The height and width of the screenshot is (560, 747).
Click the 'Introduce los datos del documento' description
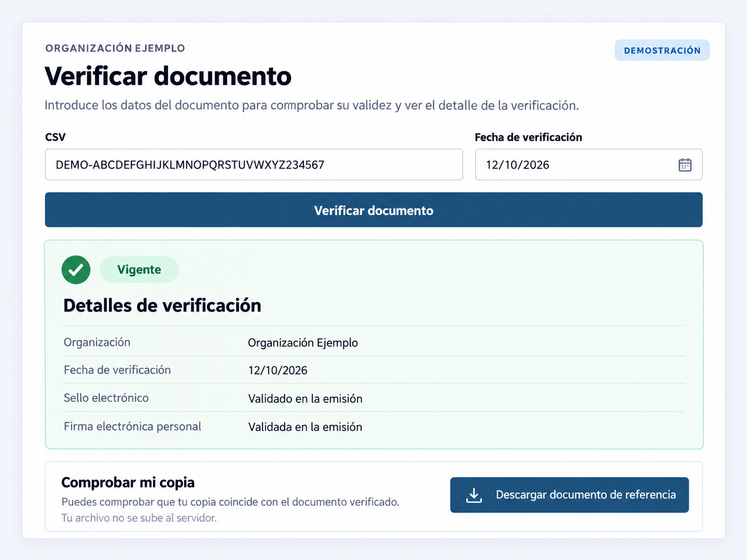tap(312, 105)
